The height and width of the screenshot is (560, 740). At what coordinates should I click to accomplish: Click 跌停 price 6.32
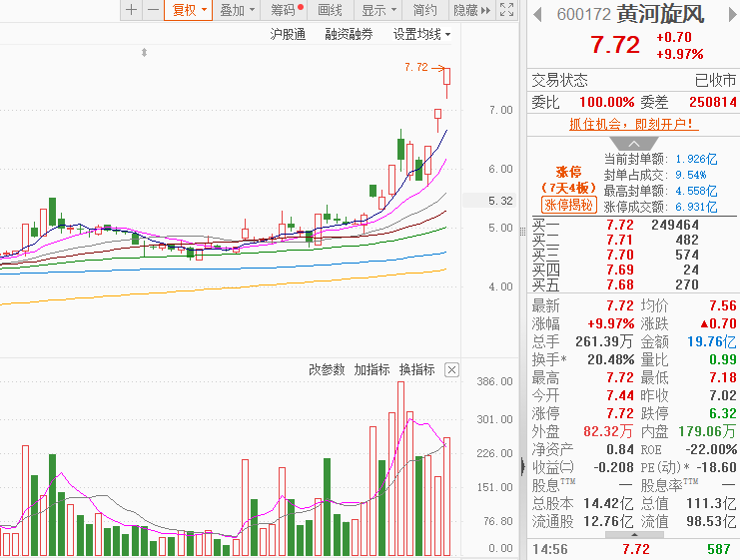[723, 413]
